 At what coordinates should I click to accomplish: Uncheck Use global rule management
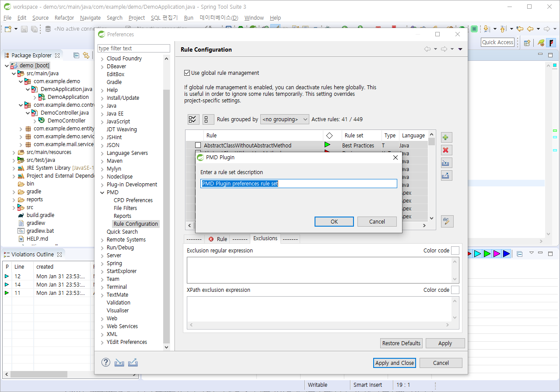[x=187, y=73]
